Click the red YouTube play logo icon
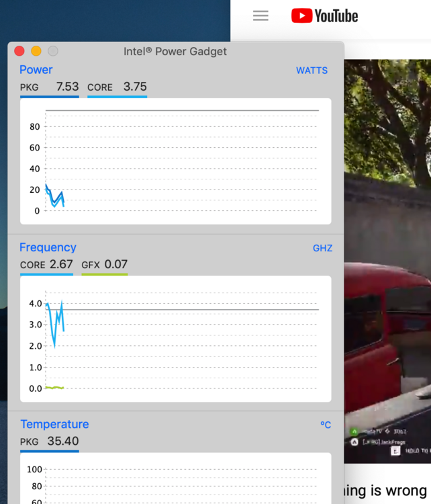 pyautogui.click(x=301, y=15)
